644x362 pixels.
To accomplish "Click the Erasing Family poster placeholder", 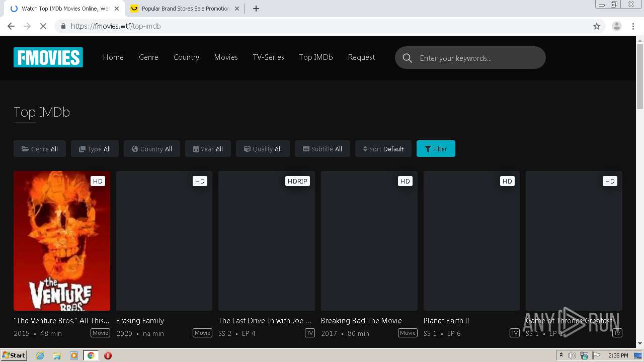I will tap(164, 241).
